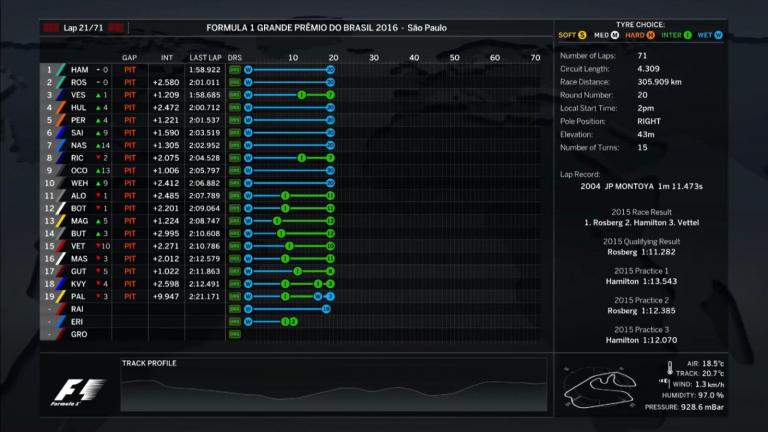
Task: Click the INTER tyre green icon
Action: tap(688, 35)
